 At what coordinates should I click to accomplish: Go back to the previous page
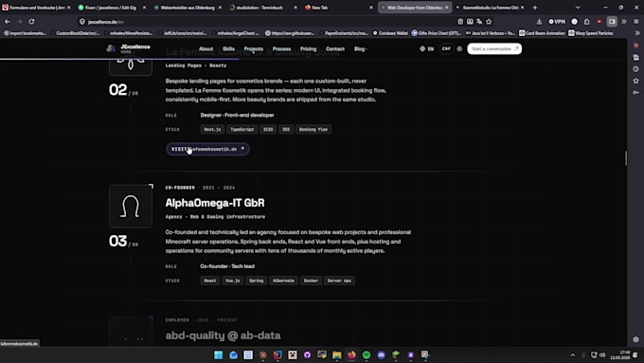point(8,22)
